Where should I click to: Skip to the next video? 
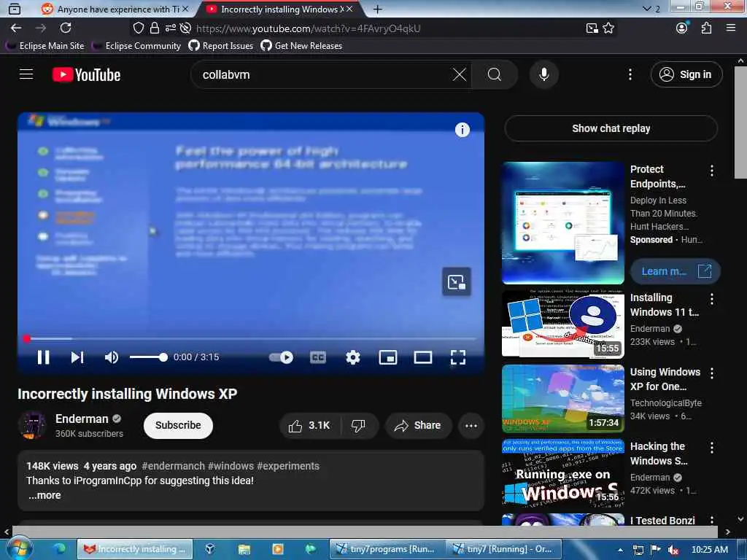(x=77, y=357)
